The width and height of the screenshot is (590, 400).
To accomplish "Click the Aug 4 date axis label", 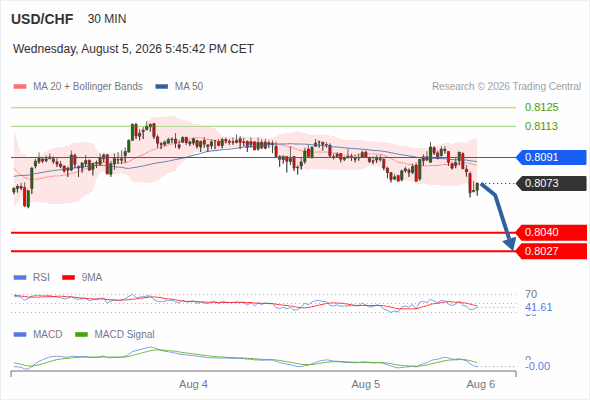I will point(193,384).
